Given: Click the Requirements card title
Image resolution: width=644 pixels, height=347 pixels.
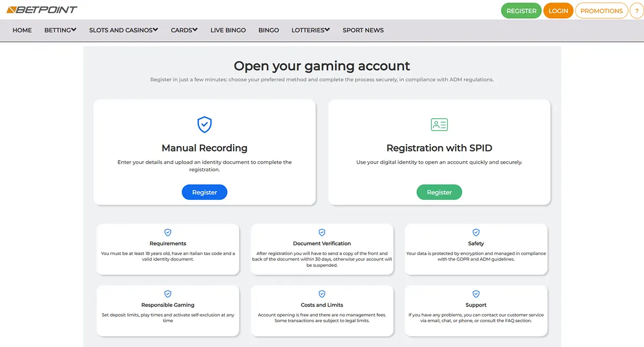Looking at the screenshot, I should tap(168, 243).
